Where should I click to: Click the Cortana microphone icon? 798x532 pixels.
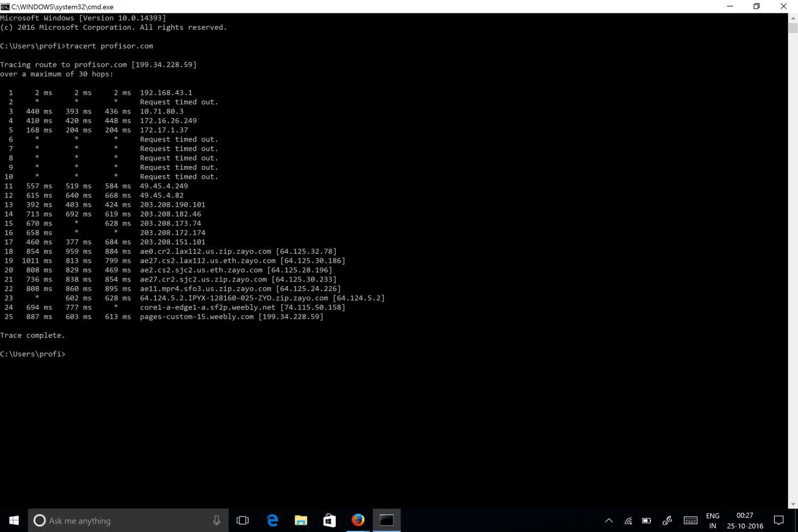[x=217, y=520]
